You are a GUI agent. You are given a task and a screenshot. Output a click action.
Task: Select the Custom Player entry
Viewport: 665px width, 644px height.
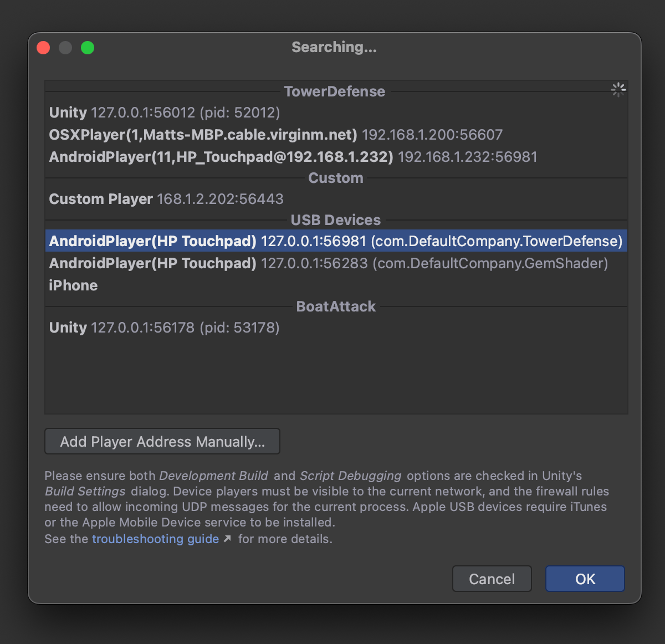[x=166, y=199]
